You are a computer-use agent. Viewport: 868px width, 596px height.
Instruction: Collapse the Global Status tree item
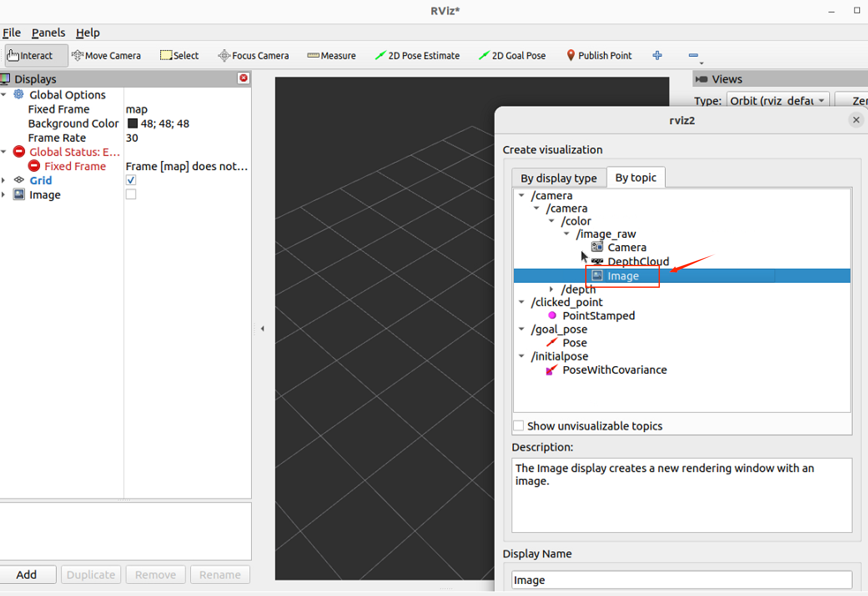click(x=4, y=152)
